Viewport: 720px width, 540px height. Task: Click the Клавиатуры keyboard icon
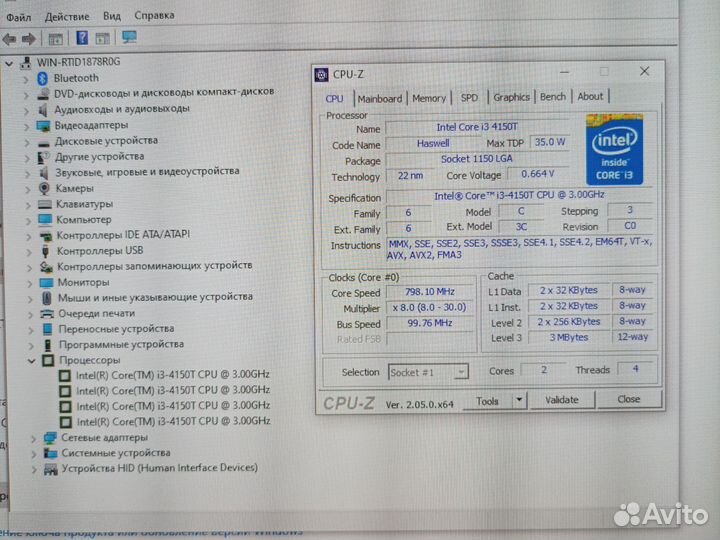45,204
